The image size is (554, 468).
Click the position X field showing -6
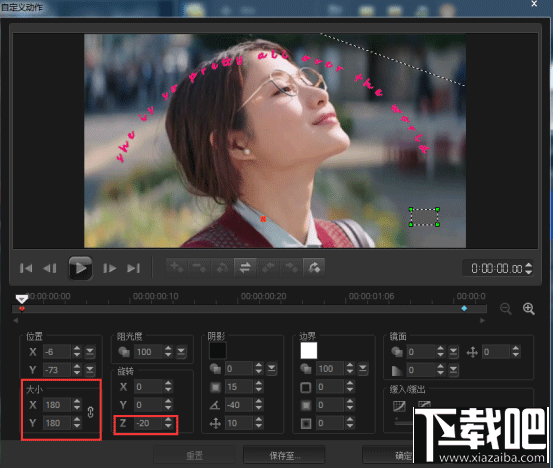tap(57, 352)
